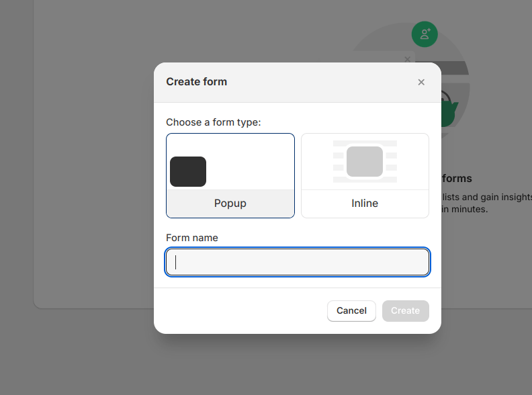Click the dark popup preview thumbnail
The width and height of the screenshot is (532, 395).
(x=188, y=171)
